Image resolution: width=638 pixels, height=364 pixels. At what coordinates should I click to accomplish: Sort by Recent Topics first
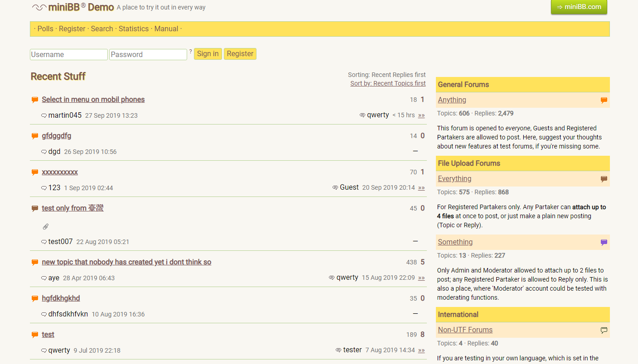(x=387, y=83)
